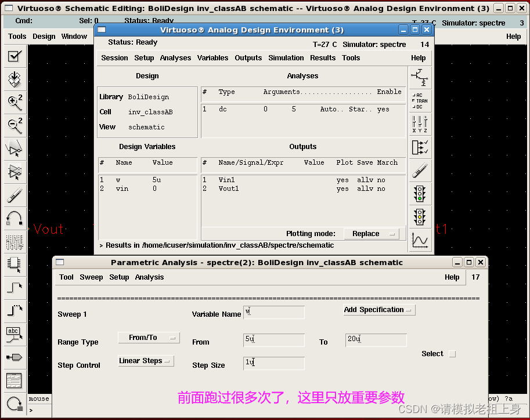Open the Plotting mode Replace dropdown
This screenshot has width=530, height=420.
(372, 234)
